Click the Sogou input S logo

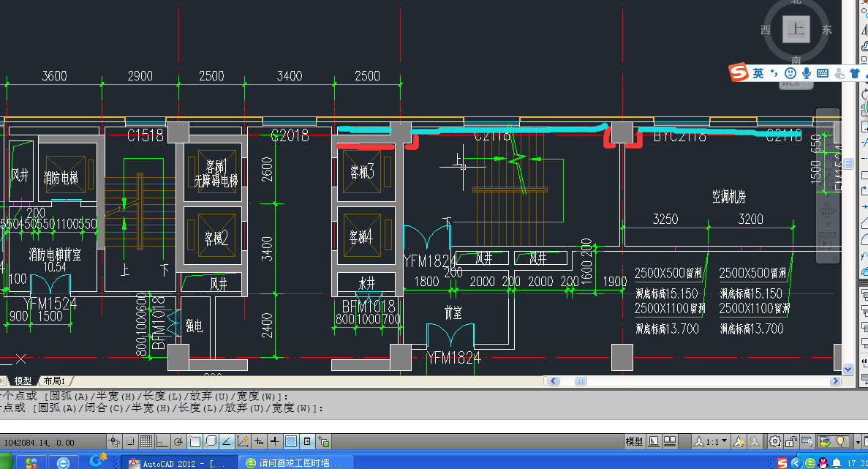tap(739, 72)
